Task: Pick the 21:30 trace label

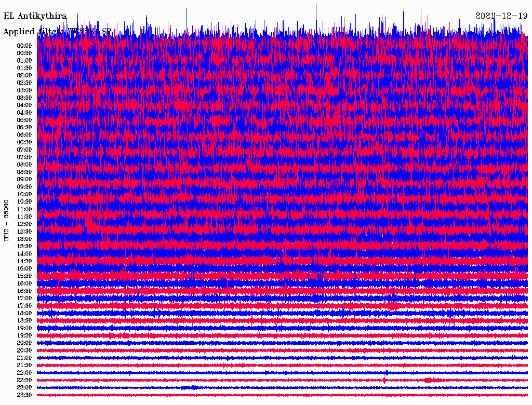Action: click(x=24, y=366)
